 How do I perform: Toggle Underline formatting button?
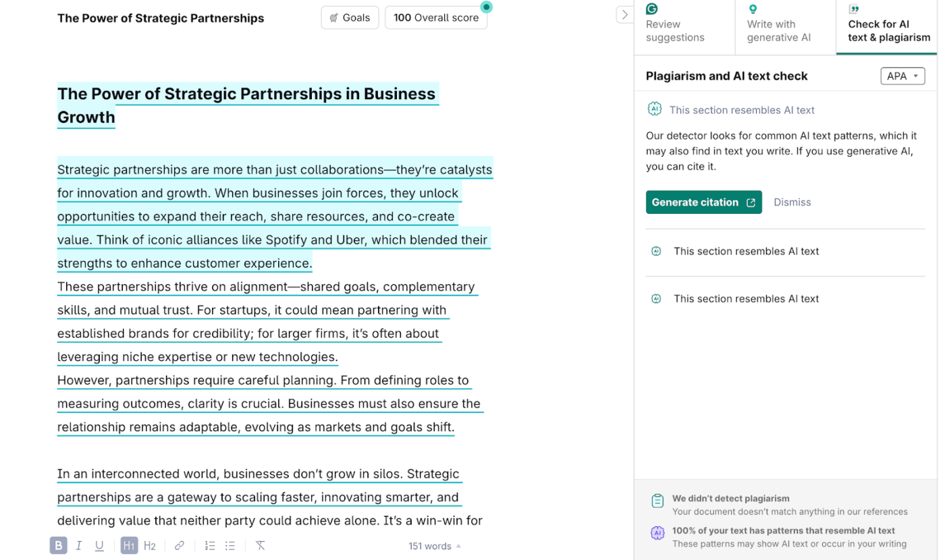(99, 546)
